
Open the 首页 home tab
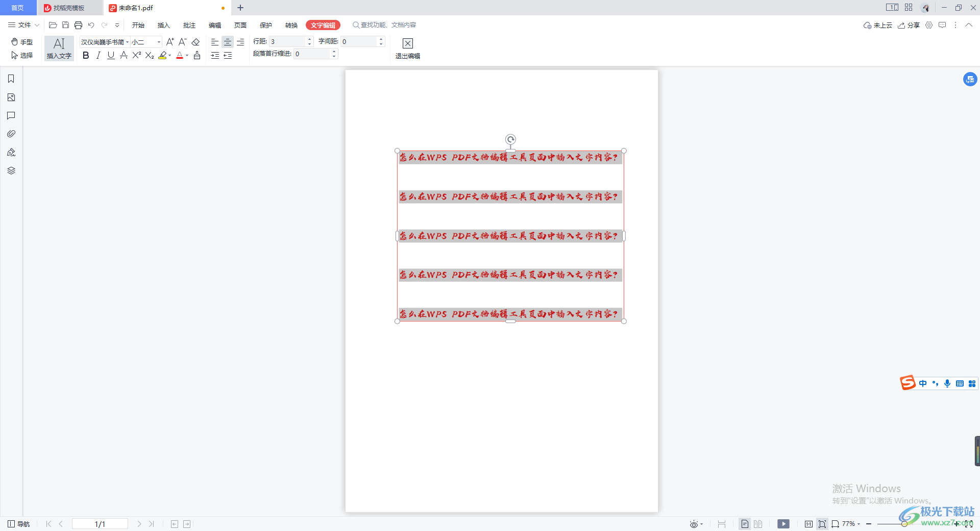point(18,8)
